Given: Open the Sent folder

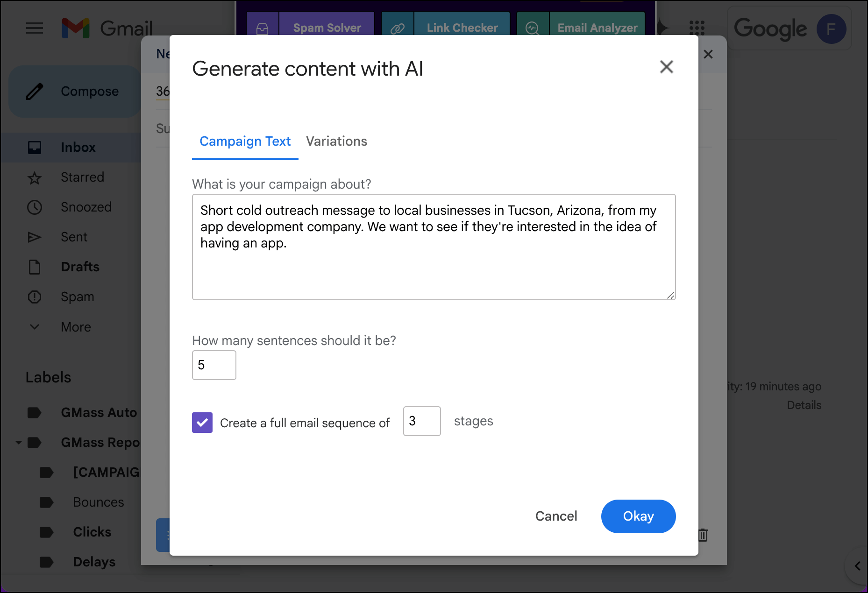Looking at the screenshot, I should 74,237.
